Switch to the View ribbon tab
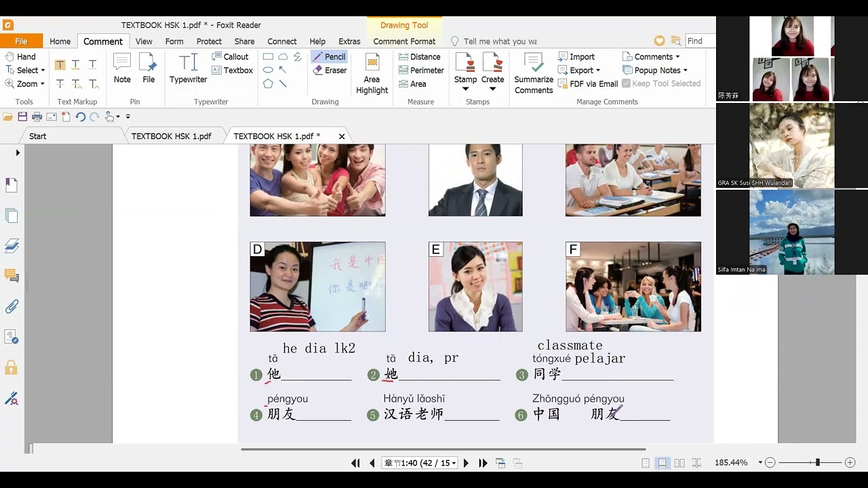The width and height of the screenshot is (868, 488). pyautogui.click(x=144, y=41)
